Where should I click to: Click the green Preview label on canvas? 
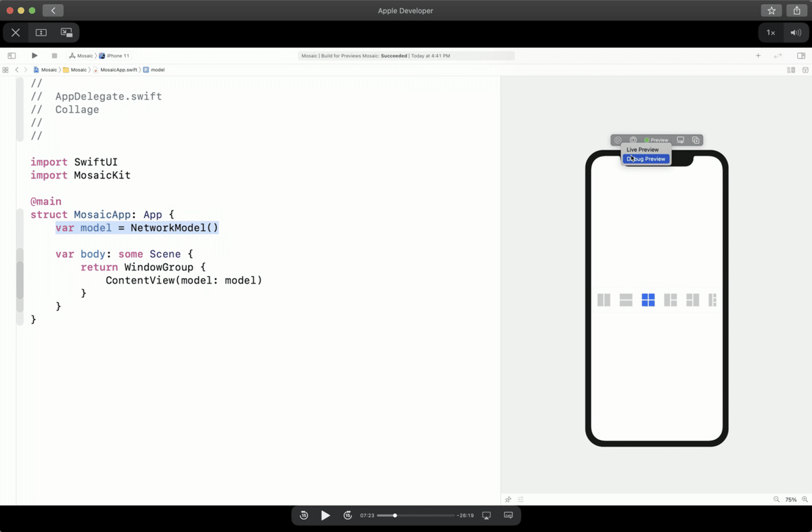656,140
